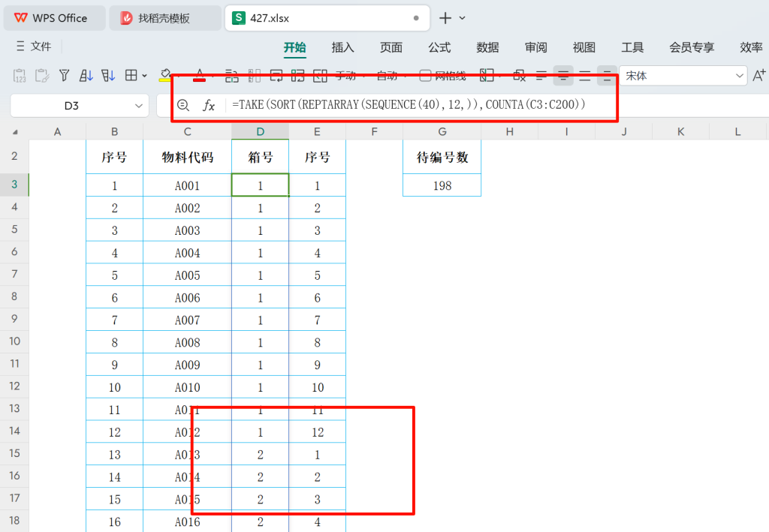
Task: Click the 待编号数 header cell
Action: point(442,157)
